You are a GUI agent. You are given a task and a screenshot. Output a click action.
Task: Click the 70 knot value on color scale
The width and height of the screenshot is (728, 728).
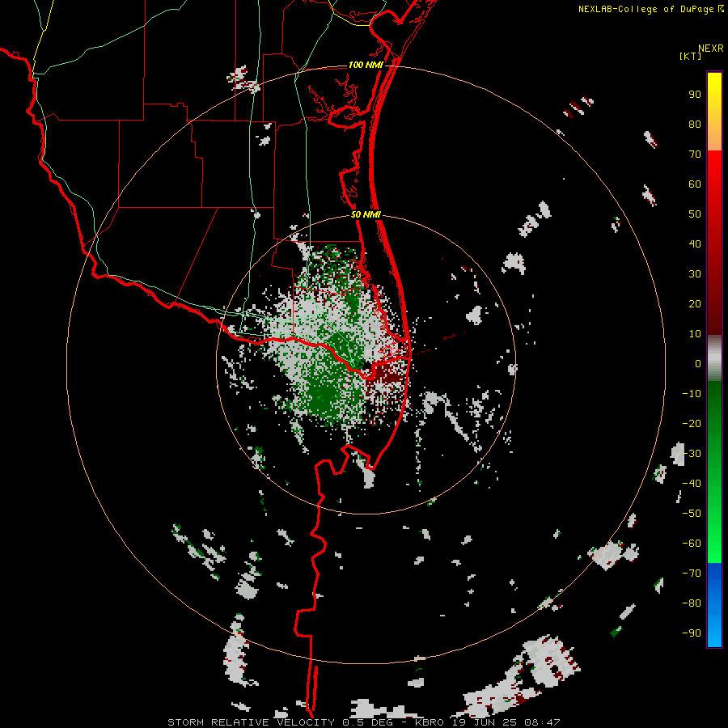[695, 154]
